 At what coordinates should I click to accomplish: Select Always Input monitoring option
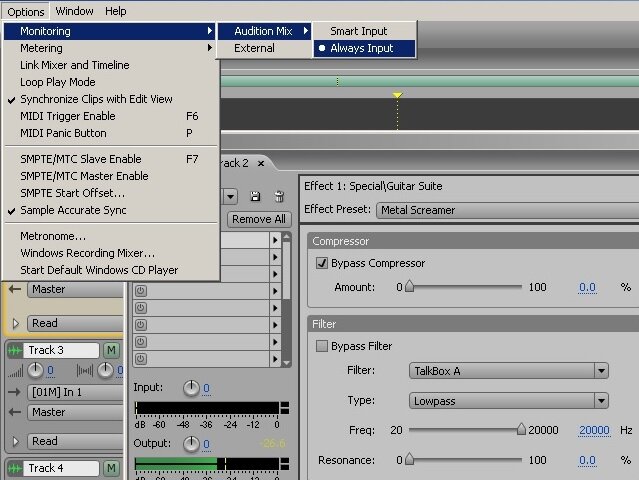tap(365, 48)
